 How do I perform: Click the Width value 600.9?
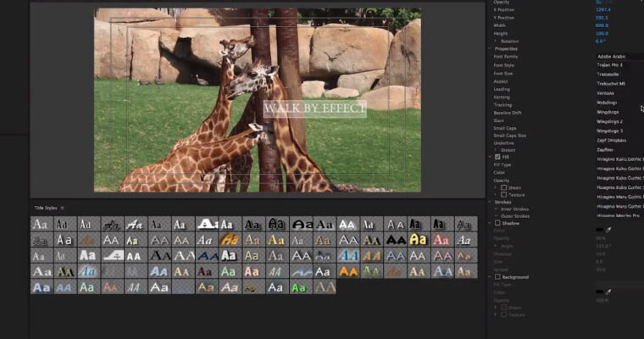[x=602, y=25]
